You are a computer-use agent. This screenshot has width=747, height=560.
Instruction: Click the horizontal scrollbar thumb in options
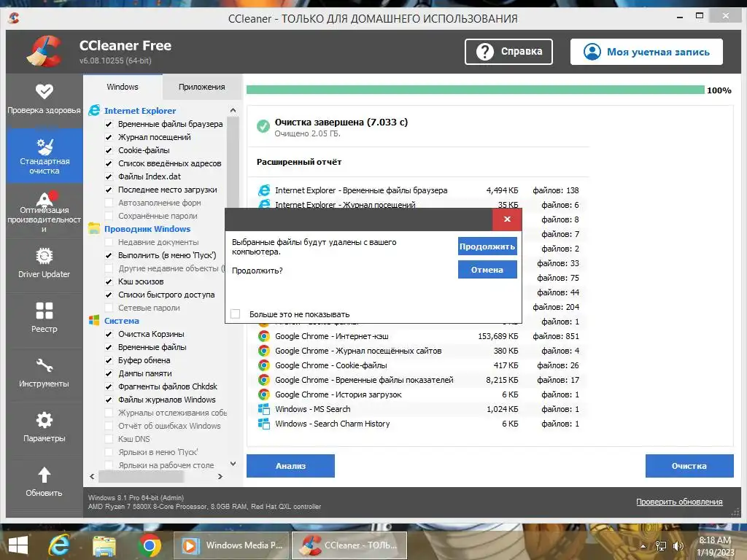click(141, 476)
